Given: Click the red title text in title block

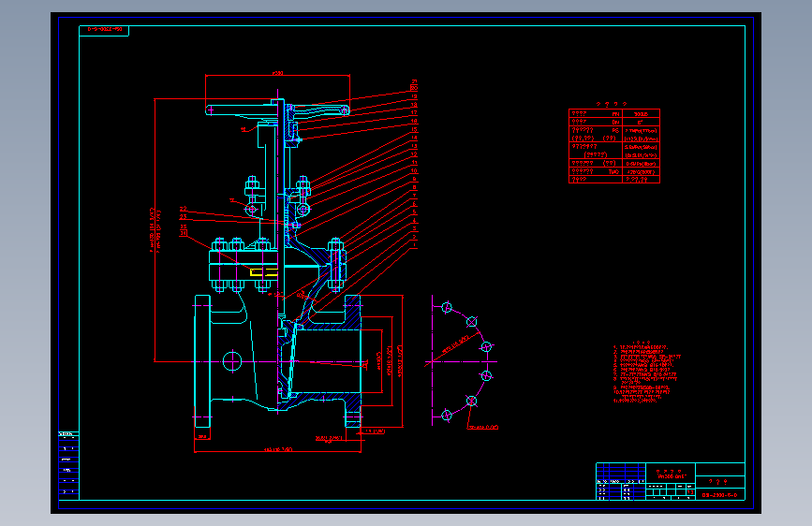Looking at the screenshot, I should (672, 474).
